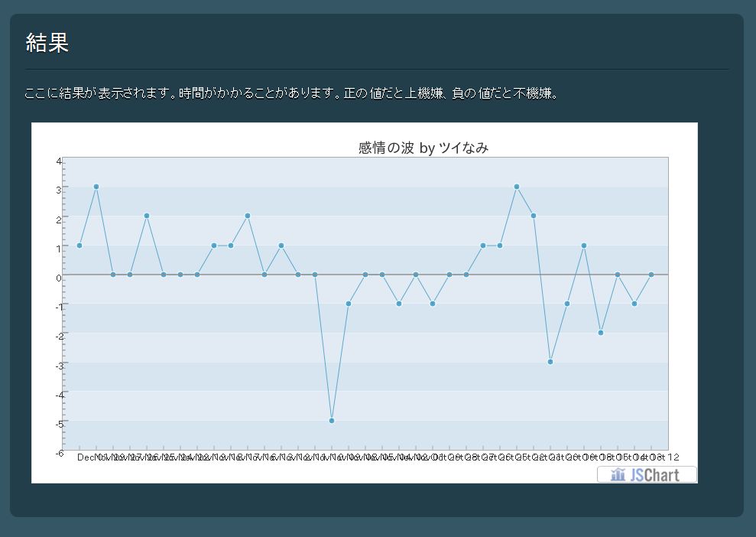Screen dimensions: 756x537
Task: Click the chart title 感情の波 by ツイなみ
Action: point(423,148)
